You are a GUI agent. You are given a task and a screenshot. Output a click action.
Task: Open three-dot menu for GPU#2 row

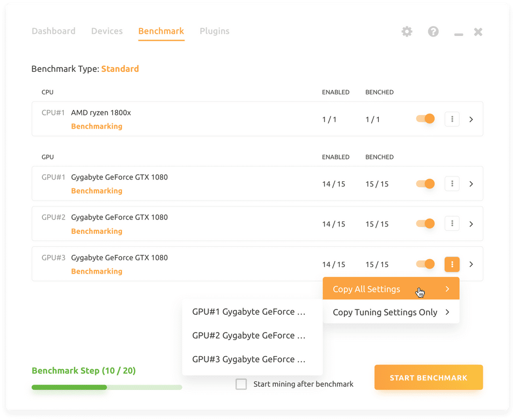click(452, 224)
